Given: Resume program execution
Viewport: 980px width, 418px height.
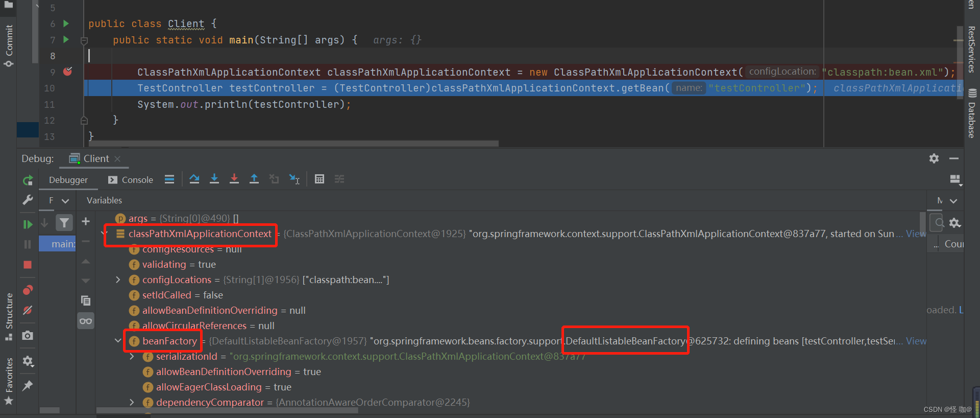Looking at the screenshot, I should point(28,224).
